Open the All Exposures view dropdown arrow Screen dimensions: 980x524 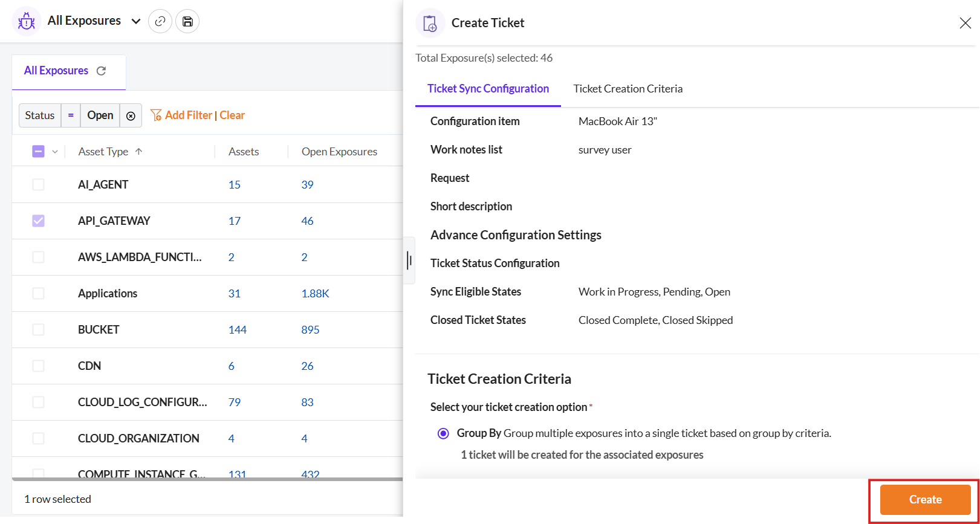(x=136, y=21)
